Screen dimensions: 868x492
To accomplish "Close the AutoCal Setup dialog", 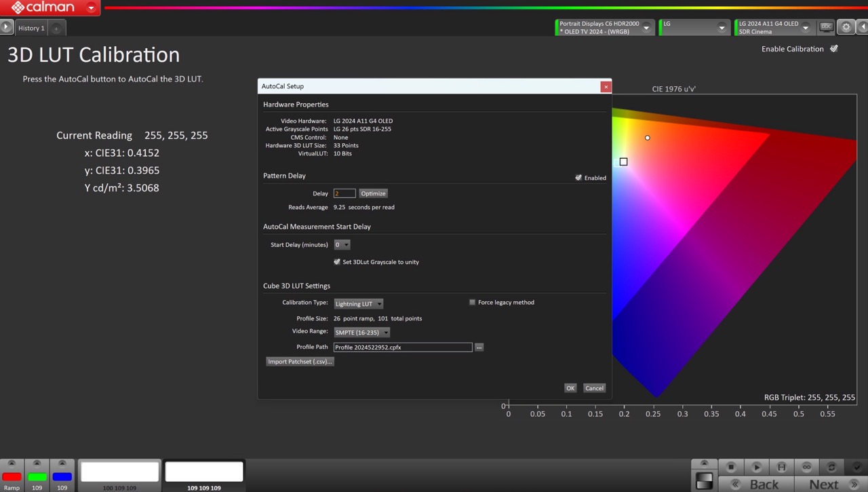I will pyautogui.click(x=606, y=86).
